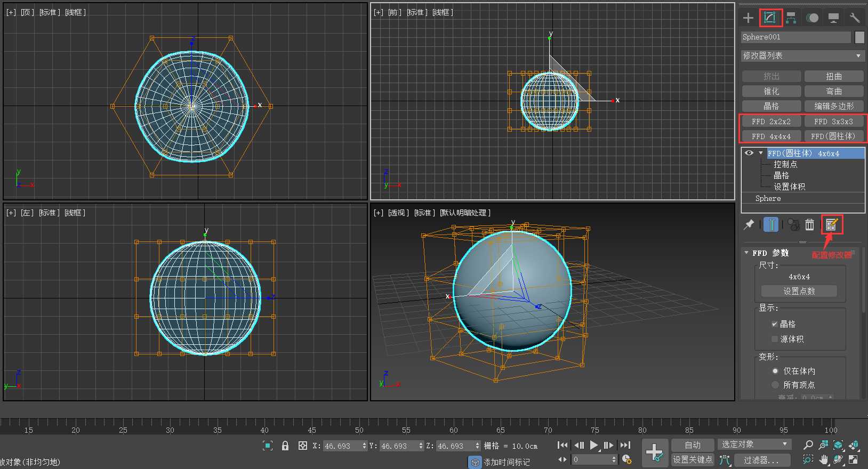Open the [默认明暗处理] shading menu

[x=465, y=213]
